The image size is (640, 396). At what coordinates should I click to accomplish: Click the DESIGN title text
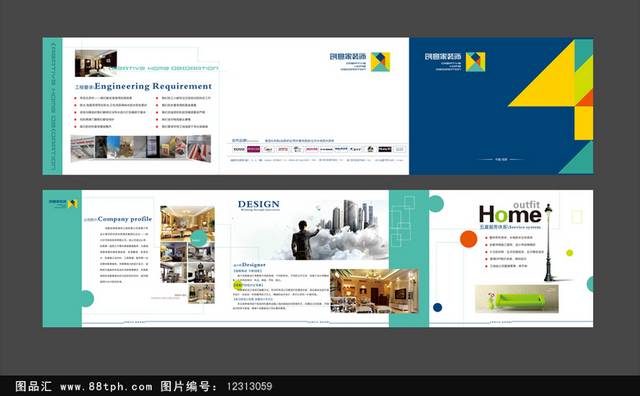259,204
